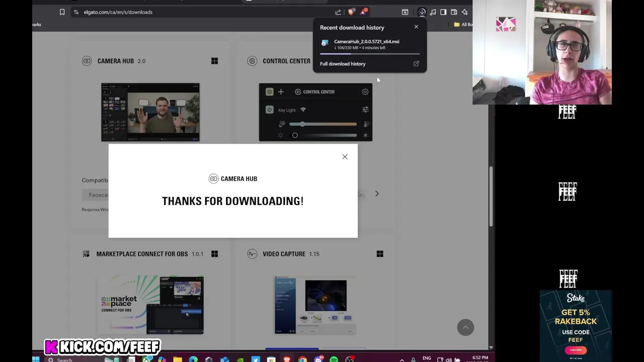Click the CameraHub download progress bar
Image resolution: width=644 pixels, height=362 pixels.
(370, 53)
